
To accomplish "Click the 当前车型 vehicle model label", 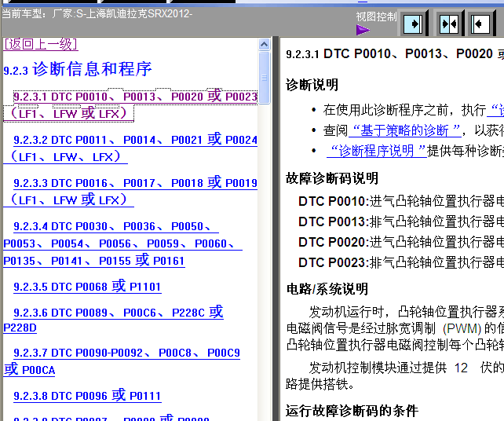I will pyautogui.click(x=97, y=14).
